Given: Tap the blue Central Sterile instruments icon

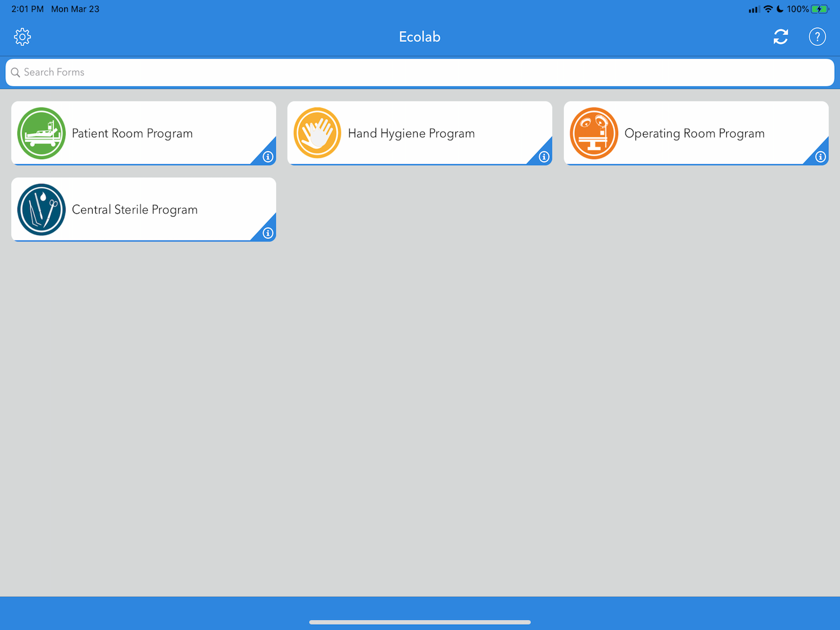Looking at the screenshot, I should point(42,210).
